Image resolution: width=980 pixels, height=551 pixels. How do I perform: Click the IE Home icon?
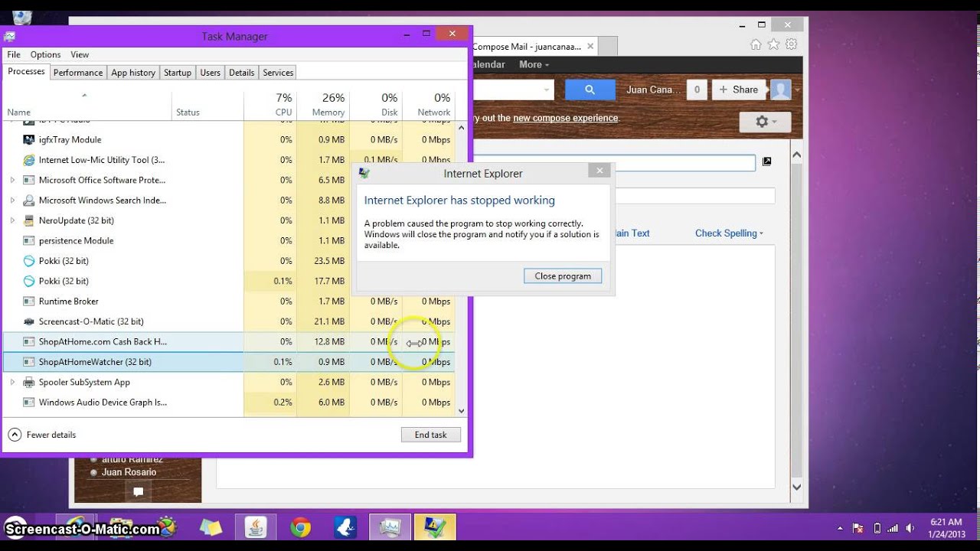[756, 45]
